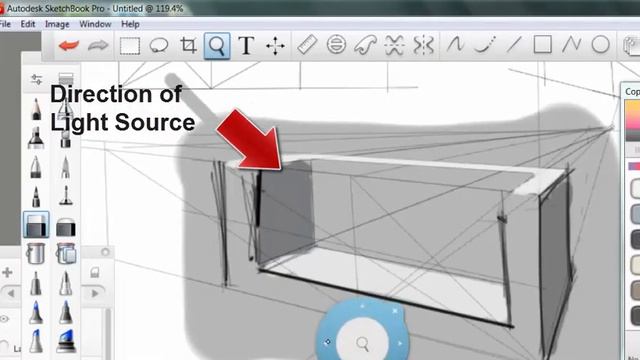Select the Flood Fill bucket
Viewport: 640px width, 360px height.
point(36,253)
